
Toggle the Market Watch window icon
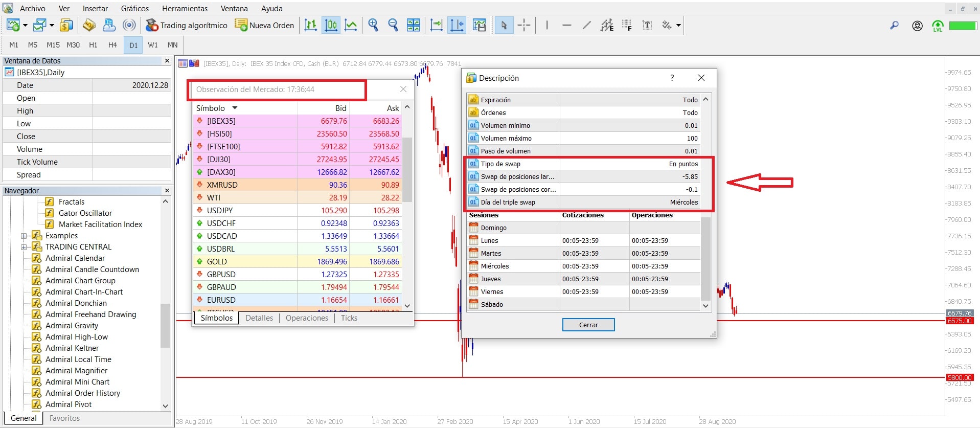point(66,25)
